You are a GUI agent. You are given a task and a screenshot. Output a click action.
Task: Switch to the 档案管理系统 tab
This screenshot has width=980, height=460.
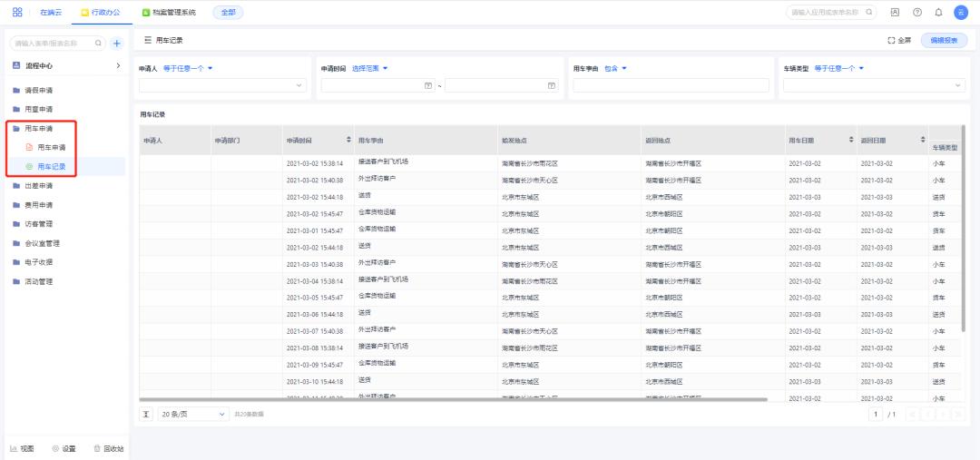tap(169, 12)
